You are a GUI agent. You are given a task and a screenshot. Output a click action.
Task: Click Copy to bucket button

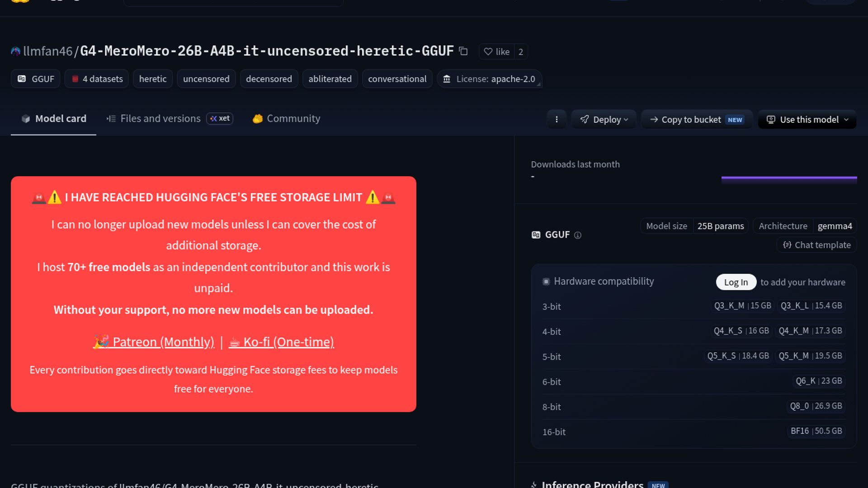click(x=697, y=119)
